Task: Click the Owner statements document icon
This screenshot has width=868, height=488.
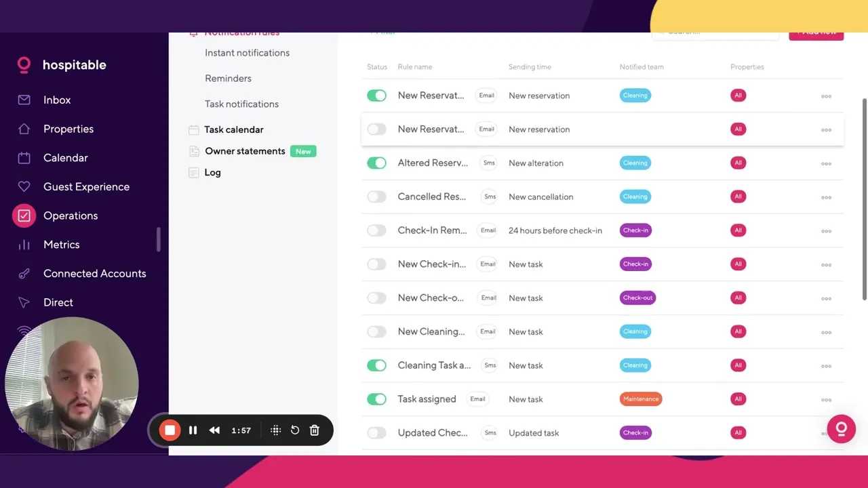Action: pyautogui.click(x=193, y=151)
